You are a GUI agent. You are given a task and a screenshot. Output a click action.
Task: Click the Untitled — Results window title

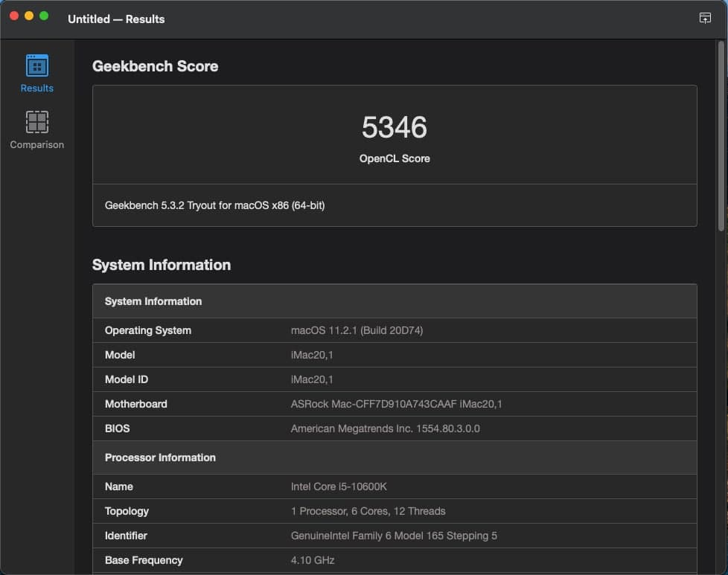click(x=116, y=19)
